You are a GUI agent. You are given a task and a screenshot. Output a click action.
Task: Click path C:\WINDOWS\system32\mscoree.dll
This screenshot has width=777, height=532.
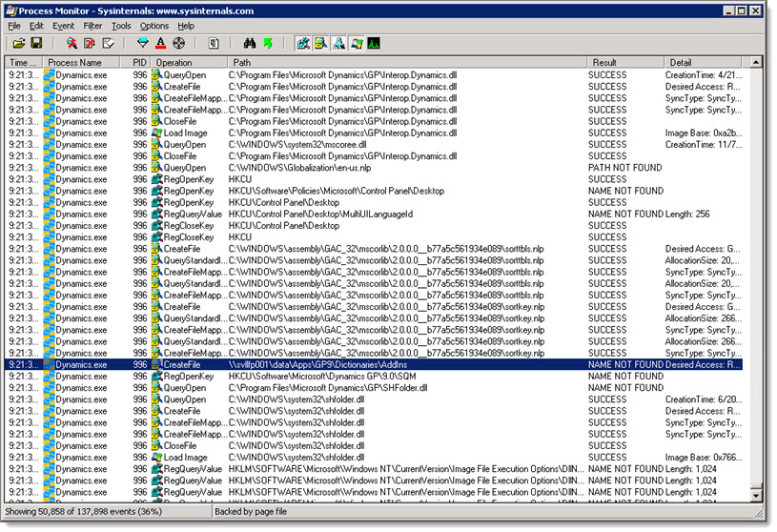297,145
